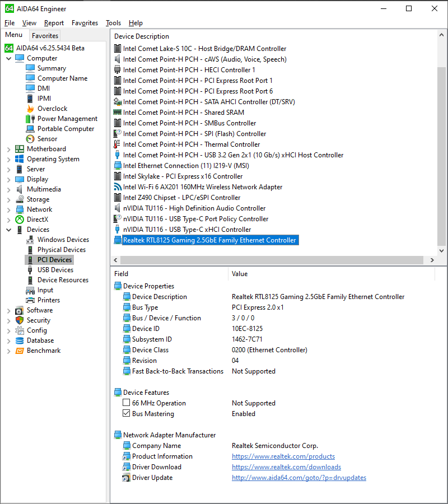Toggle the 66 MHz Operation checkbox

[x=127, y=403]
